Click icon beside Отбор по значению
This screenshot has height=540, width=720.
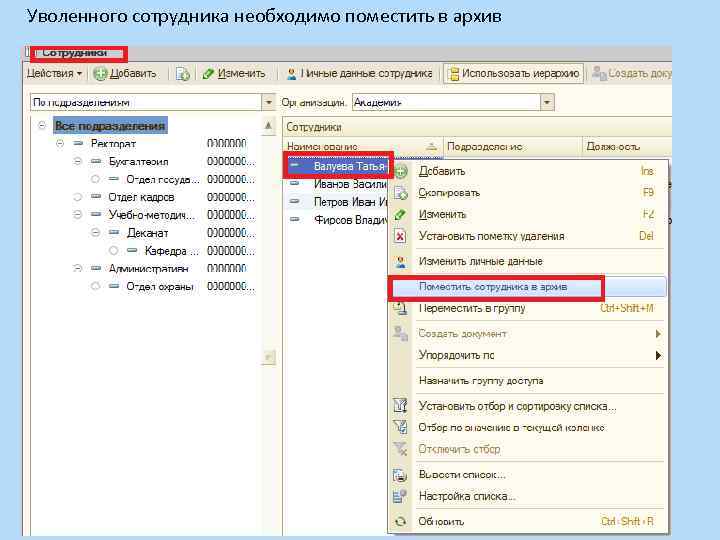tap(400, 428)
